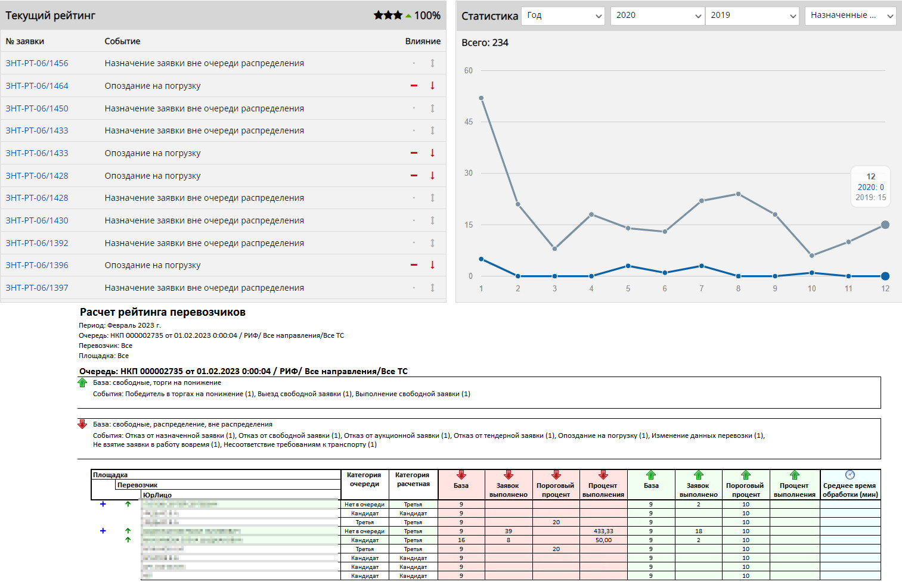Click grey arrow in 1428 Назначение заявки row
Image resolution: width=902 pixels, height=588 pixels.
(432, 198)
